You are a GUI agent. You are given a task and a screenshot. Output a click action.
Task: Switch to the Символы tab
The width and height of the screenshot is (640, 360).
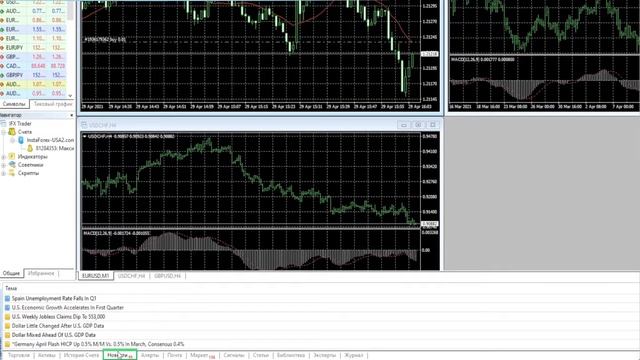[14, 104]
